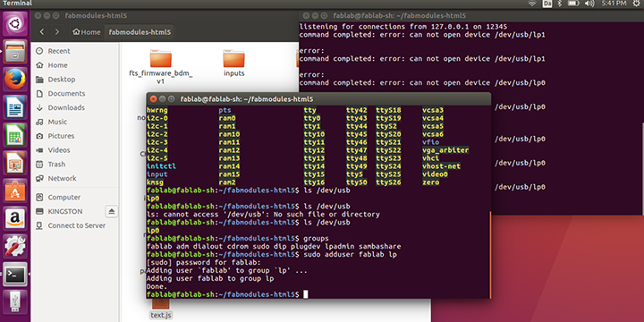Open the battery indicator menu

573,4
